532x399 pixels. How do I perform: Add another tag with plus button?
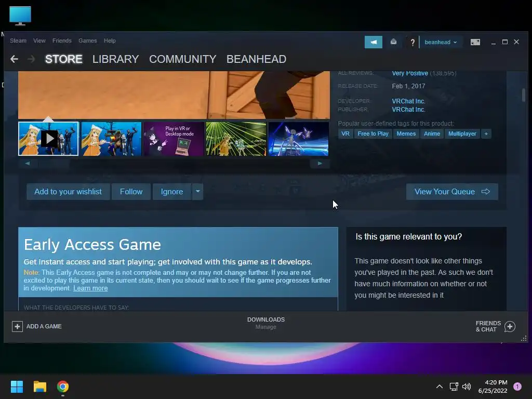tap(486, 134)
